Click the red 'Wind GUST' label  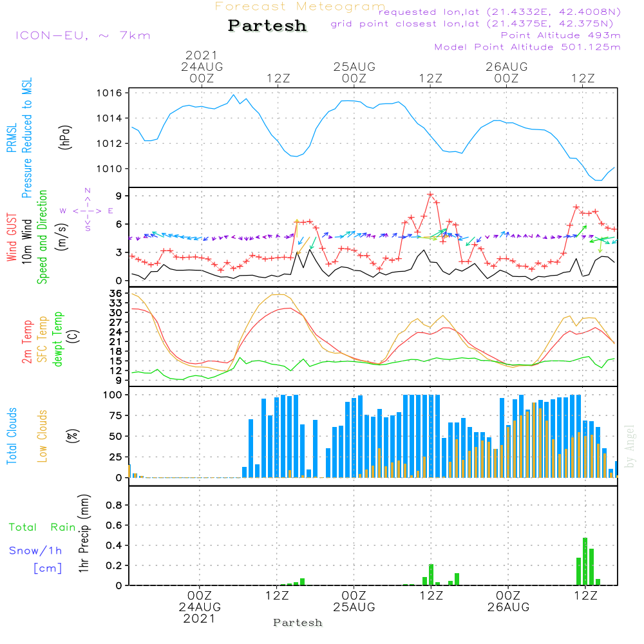[x=12, y=237]
